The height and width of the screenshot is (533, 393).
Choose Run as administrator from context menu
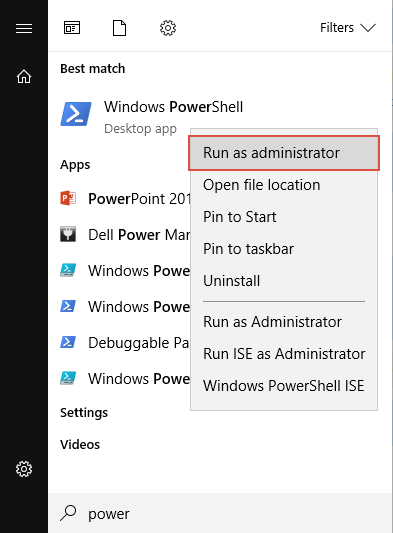point(284,153)
